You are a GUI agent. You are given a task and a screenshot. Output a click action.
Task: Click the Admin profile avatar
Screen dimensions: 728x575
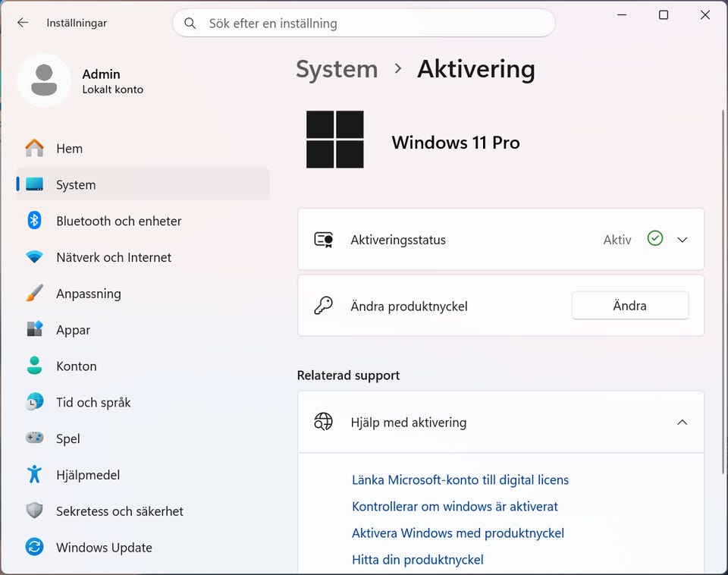[x=44, y=80]
